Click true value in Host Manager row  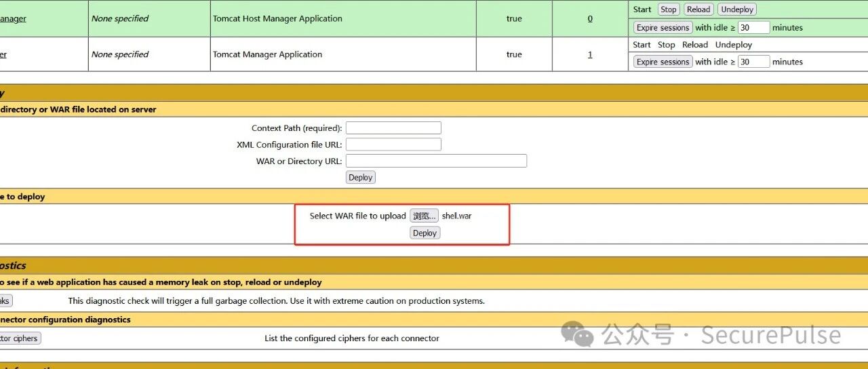point(514,18)
